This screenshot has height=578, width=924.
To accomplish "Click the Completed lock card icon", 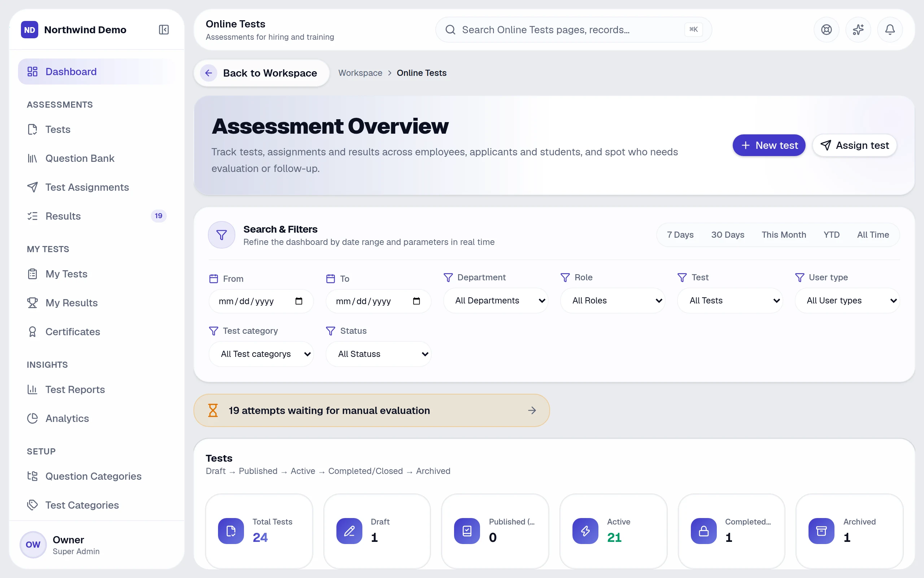I will click(x=704, y=531).
